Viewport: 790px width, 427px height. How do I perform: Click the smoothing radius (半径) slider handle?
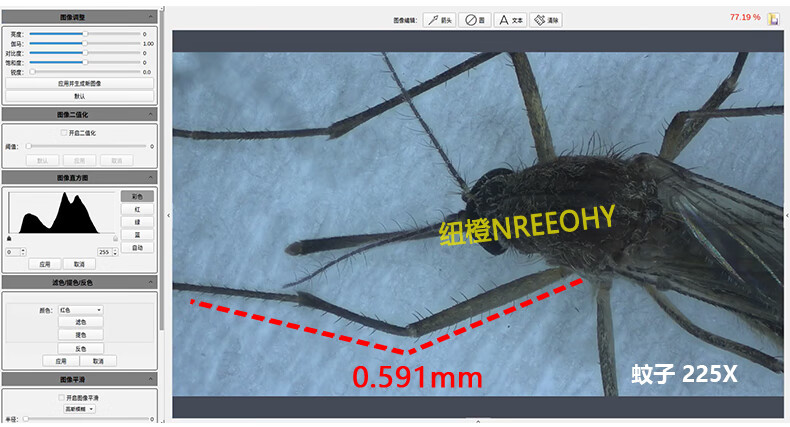pyautogui.click(x=25, y=418)
